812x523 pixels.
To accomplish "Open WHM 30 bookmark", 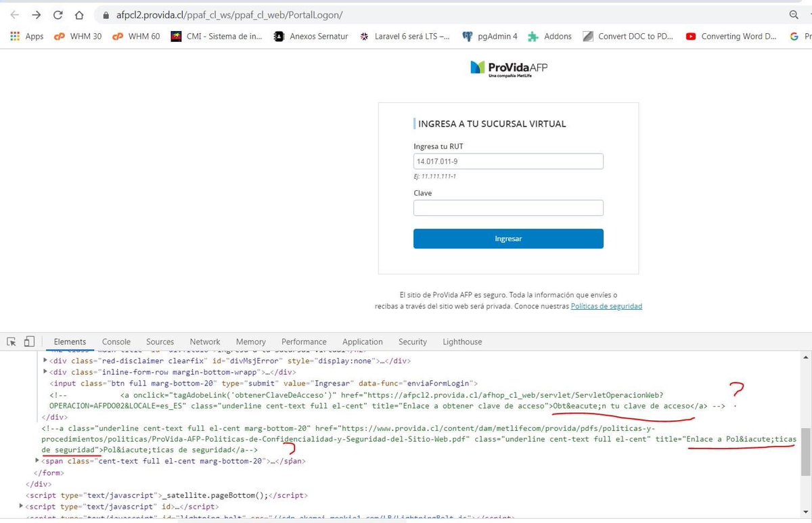I will coord(78,37).
